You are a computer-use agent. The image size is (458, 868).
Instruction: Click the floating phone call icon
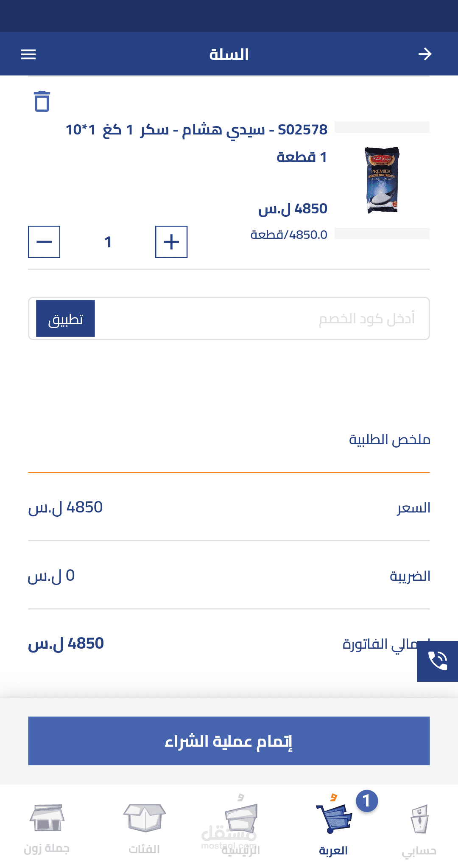tap(438, 661)
